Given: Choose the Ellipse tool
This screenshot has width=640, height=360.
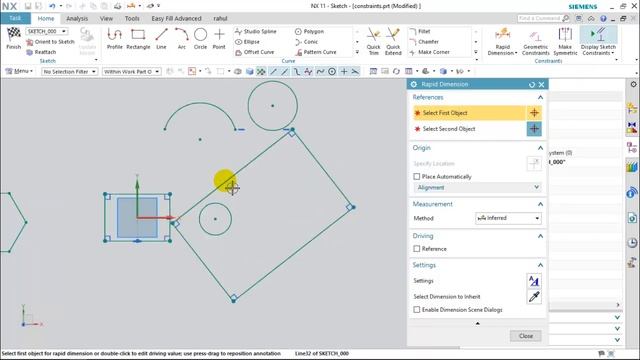Looking at the screenshot, I should point(247,42).
